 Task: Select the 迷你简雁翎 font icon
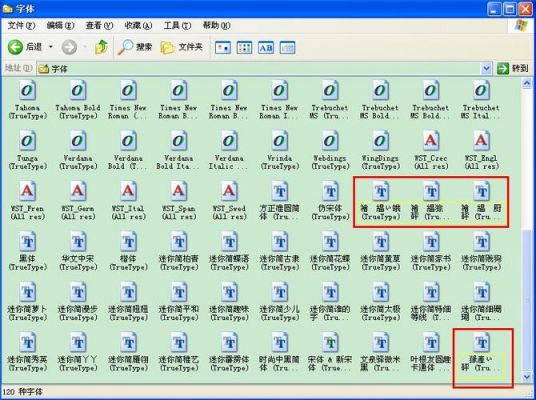[129, 343]
